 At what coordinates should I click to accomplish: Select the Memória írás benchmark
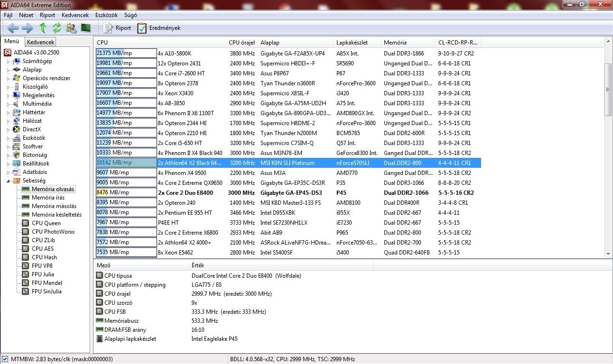48,198
